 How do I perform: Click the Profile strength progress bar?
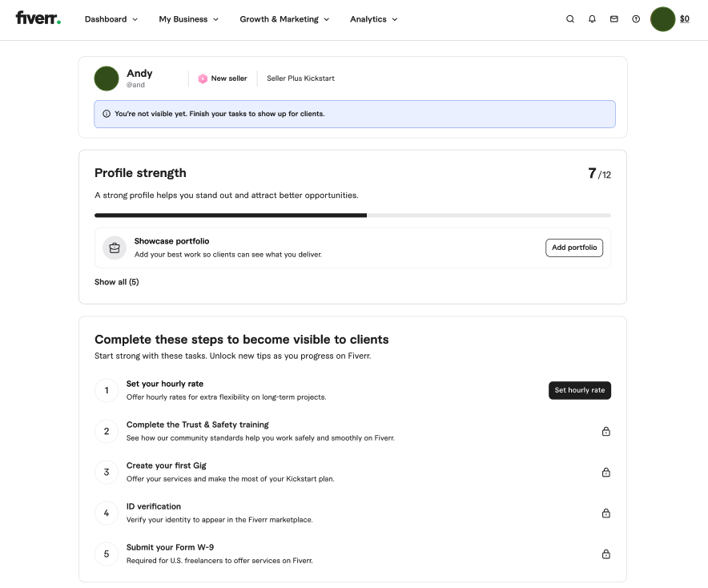click(x=352, y=215)
